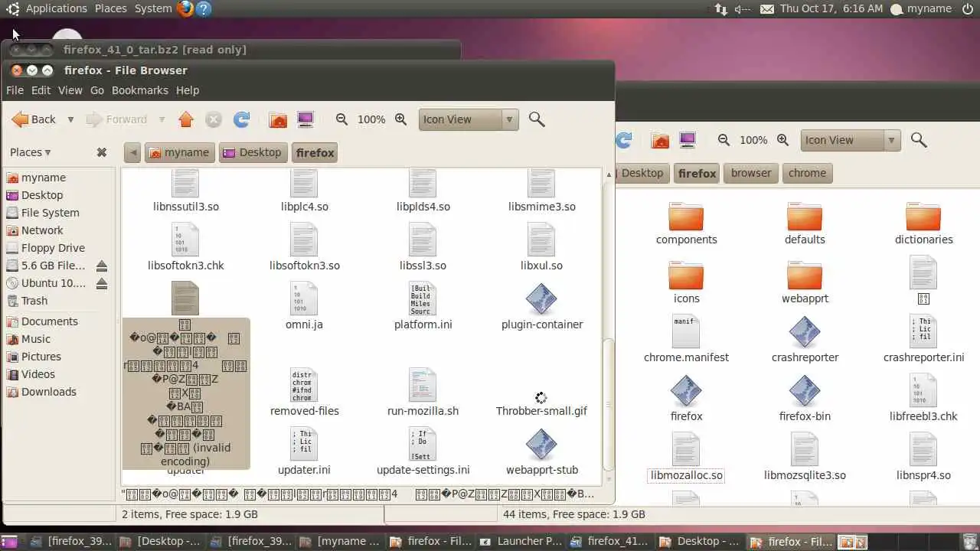Open Floppy Drive in sidebar
The image size is (980, 551).
click(x=53, y=248)
